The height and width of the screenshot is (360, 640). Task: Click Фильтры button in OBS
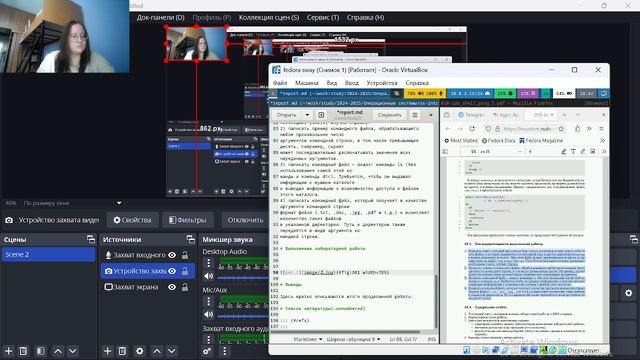tap(188, 220)
